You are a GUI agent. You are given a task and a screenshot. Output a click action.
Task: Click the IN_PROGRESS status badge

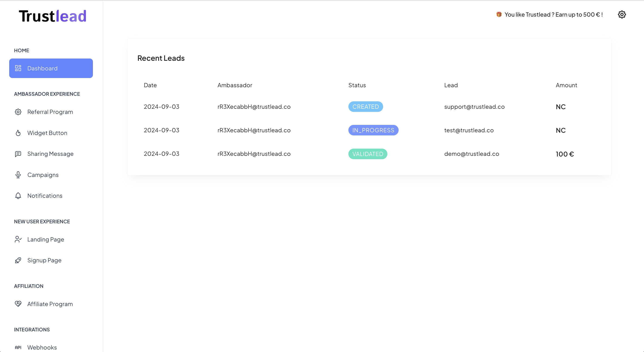(x=373, y=130)
